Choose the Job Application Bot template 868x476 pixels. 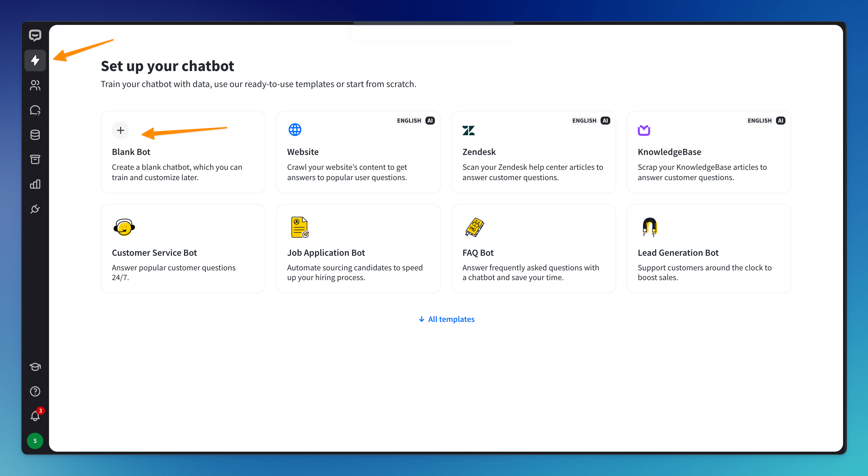tap(358, 249)
